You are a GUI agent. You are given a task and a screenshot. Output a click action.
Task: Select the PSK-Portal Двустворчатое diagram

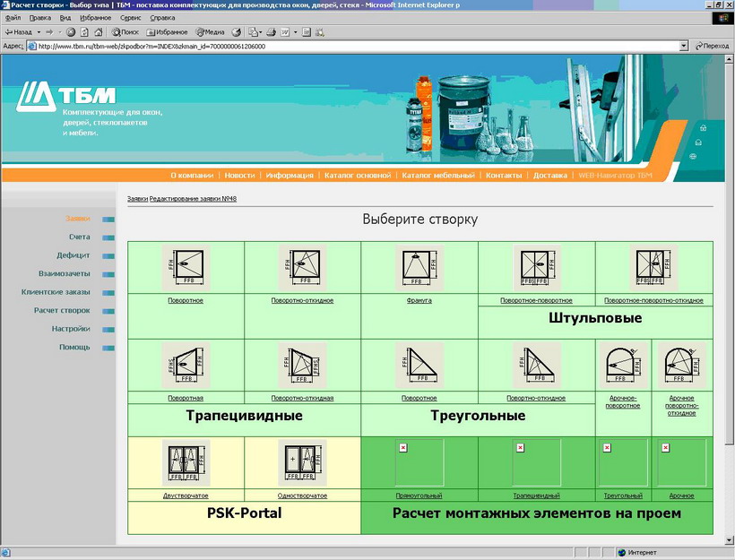tap(186, 463)
